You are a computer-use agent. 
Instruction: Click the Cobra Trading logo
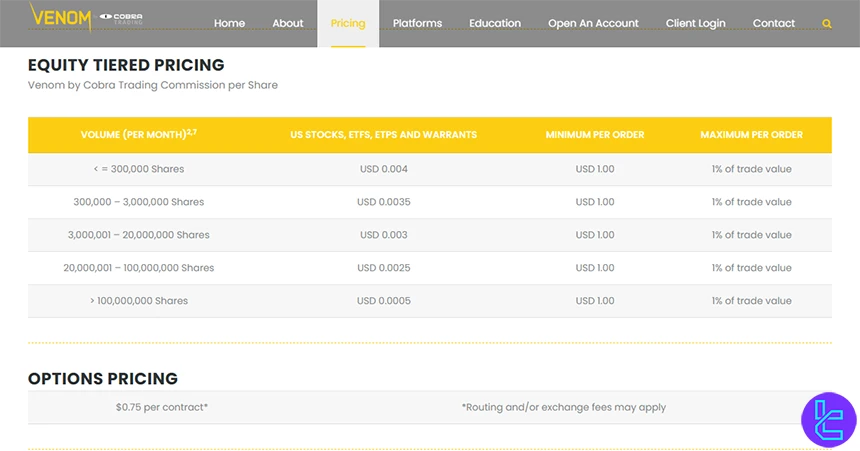pos(121,18)
